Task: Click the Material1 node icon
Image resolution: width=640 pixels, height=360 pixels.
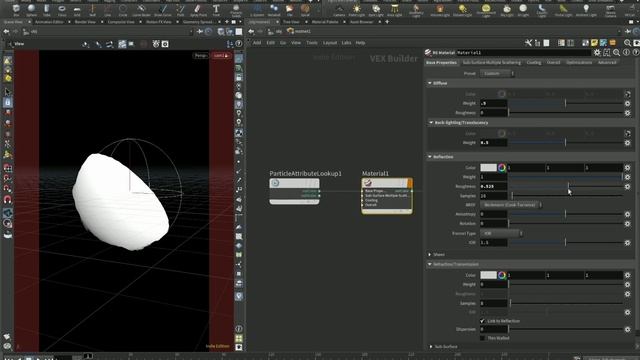Action: click(367, 183)
